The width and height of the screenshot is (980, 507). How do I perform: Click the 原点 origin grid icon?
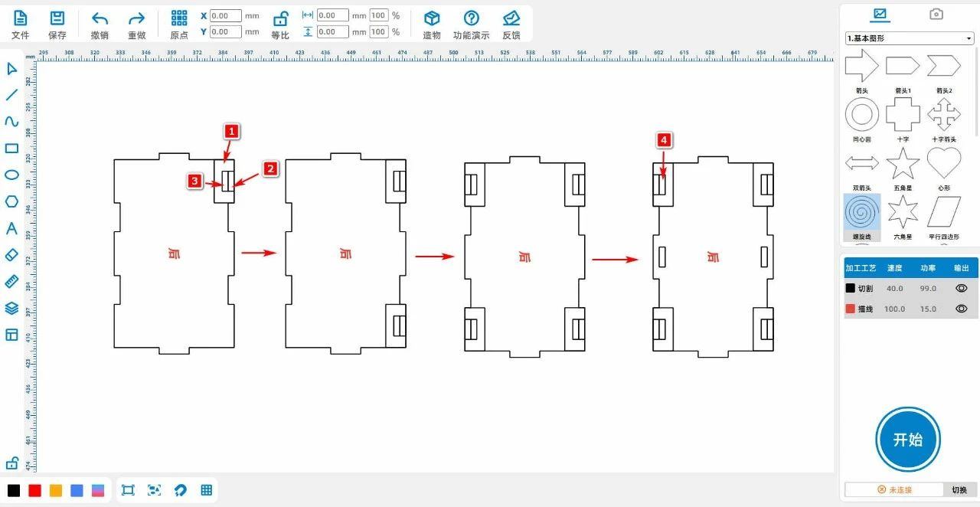click(x=179, y=19)
